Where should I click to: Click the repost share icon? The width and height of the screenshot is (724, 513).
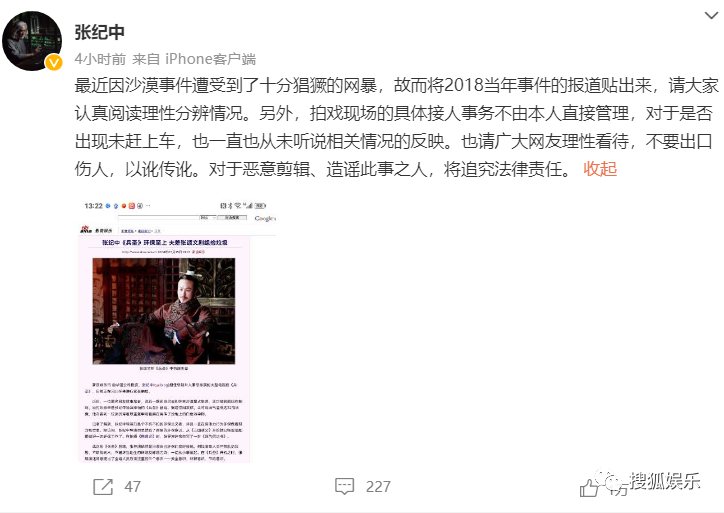(103, 487)
